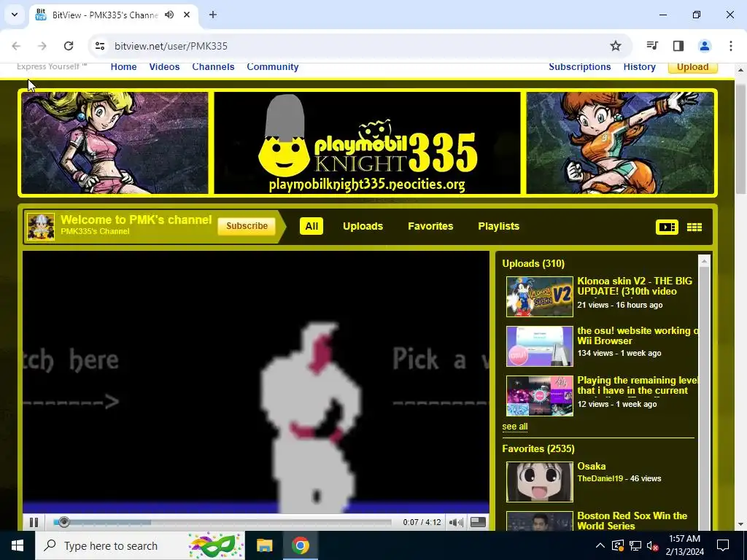
Task: Click scroll-up arrow of uploads panel
Action: click(704, 261)
